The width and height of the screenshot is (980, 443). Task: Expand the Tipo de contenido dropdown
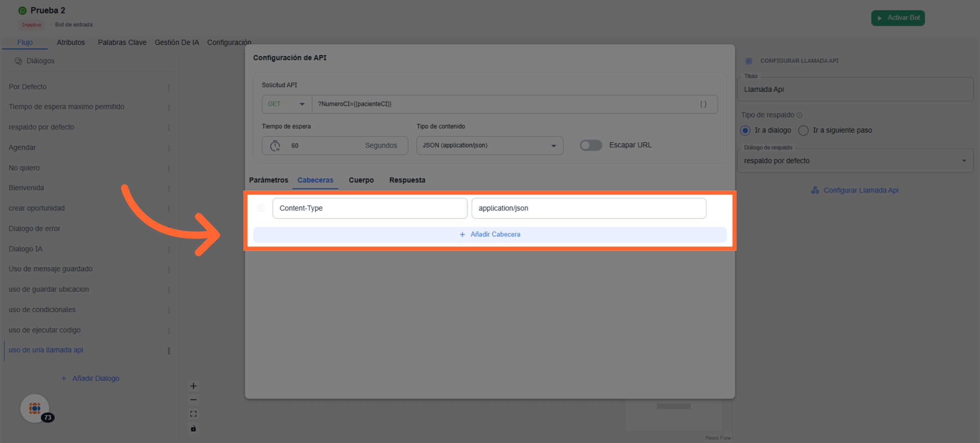tap(489, 146)
